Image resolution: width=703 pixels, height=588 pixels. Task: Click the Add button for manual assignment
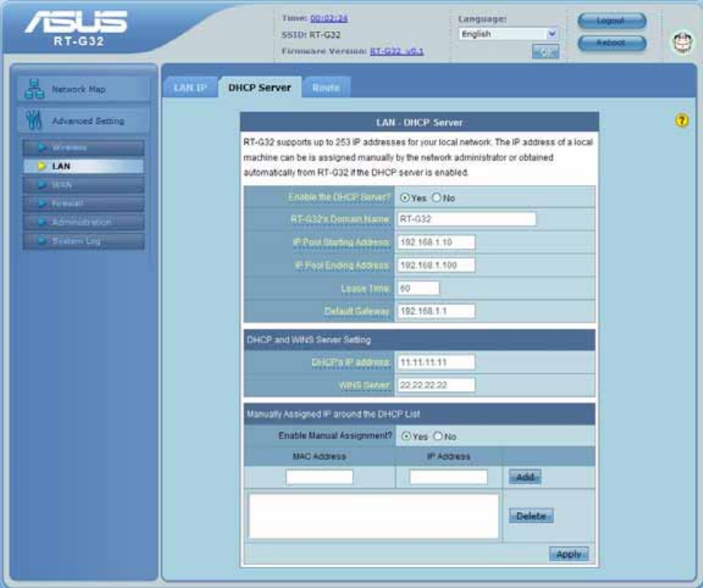pyautogui.click(x=525, y=476)
